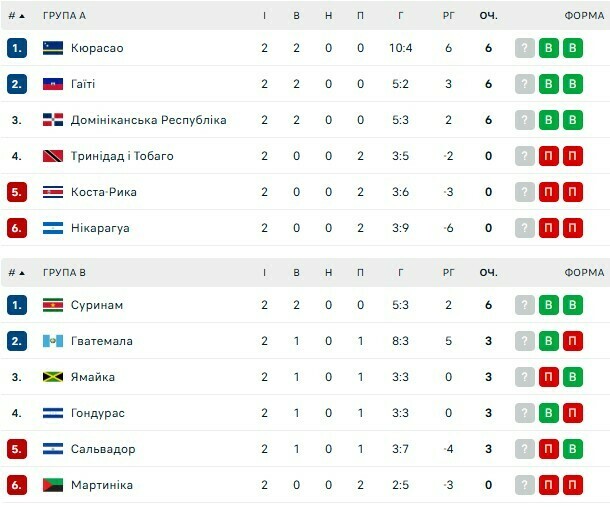This screenshot has width=610, height=507.
Task: Click the Guatemala flag icon
Action: (x=53, y=341)
